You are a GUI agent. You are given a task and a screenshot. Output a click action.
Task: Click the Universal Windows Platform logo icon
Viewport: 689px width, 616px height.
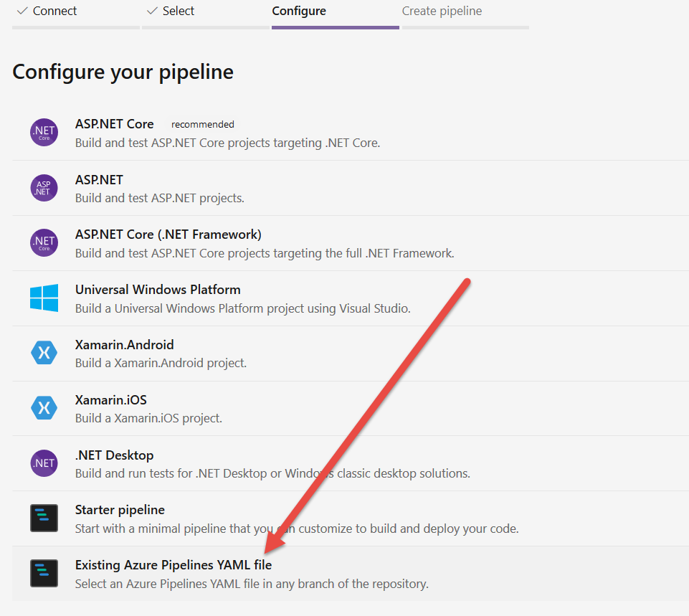click(x=44, y=298)
